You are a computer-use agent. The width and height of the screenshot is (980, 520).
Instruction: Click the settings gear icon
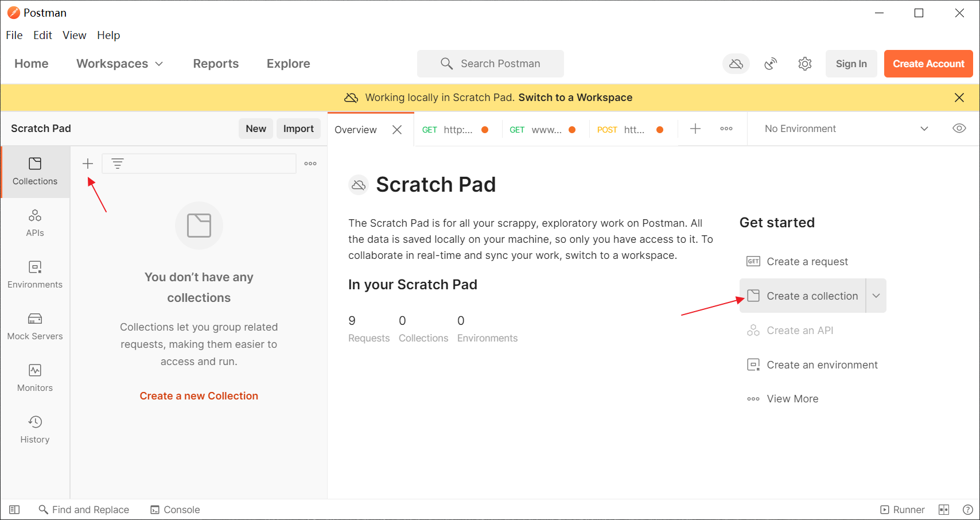(x=804, y=64)
